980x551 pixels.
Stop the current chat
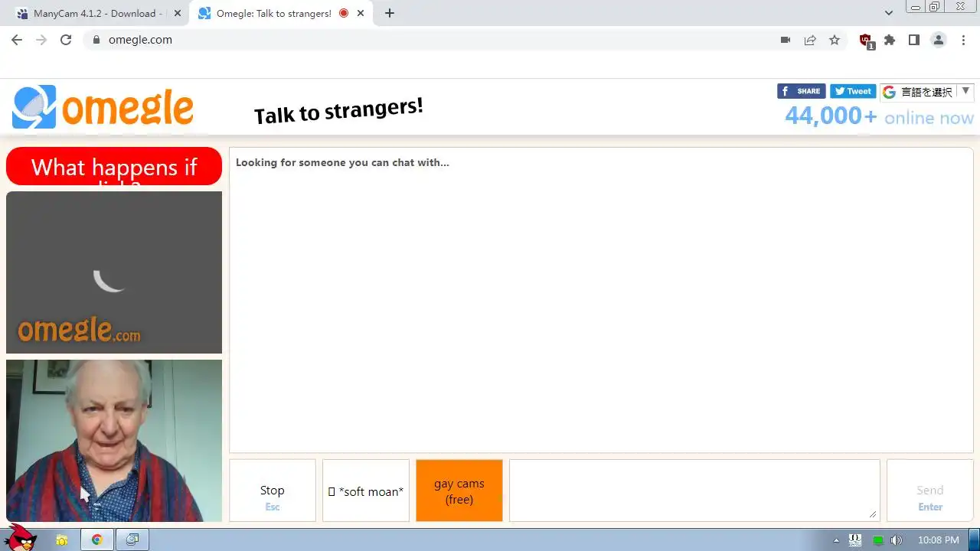tap(273, 491)
